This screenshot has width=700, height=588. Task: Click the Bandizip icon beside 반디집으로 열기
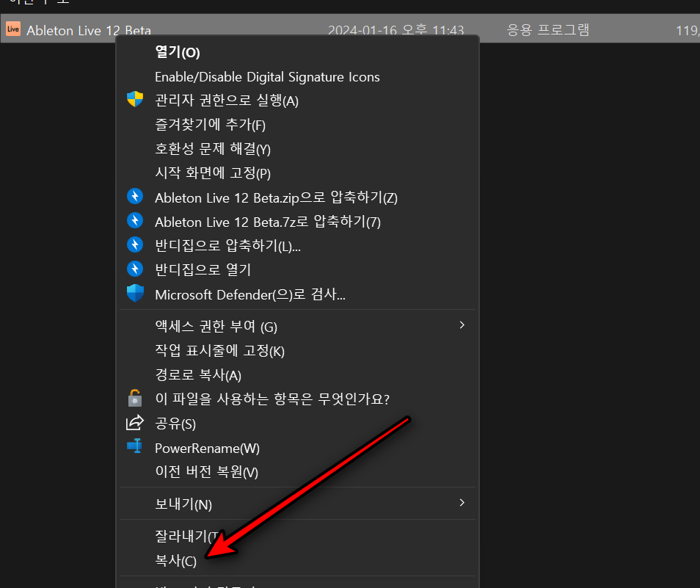coord(135,269)
